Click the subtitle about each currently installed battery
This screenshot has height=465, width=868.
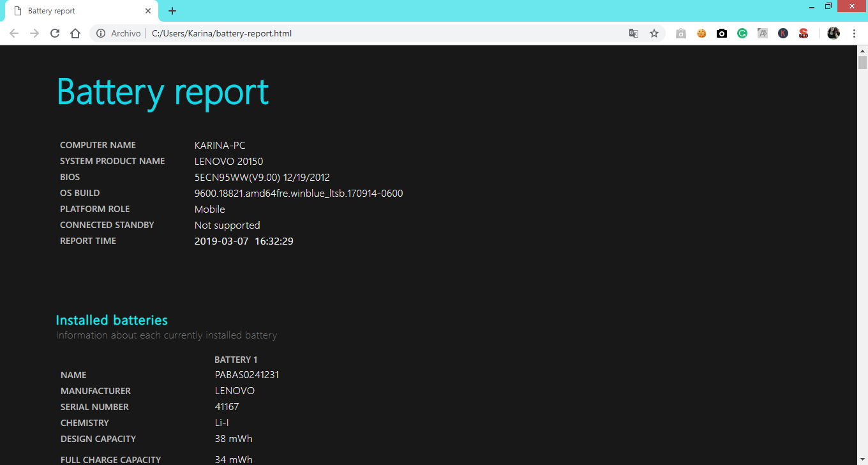coord(167,335)
